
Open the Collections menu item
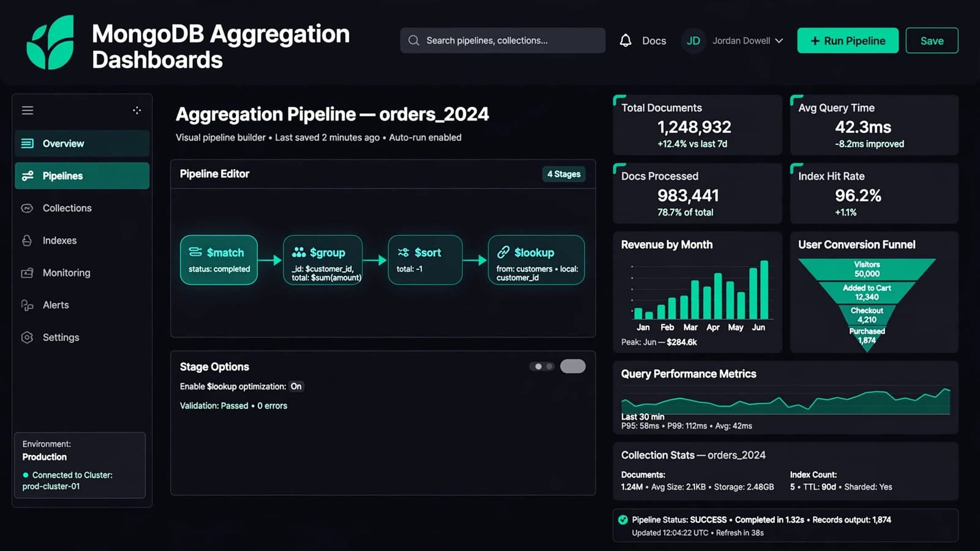82,208
